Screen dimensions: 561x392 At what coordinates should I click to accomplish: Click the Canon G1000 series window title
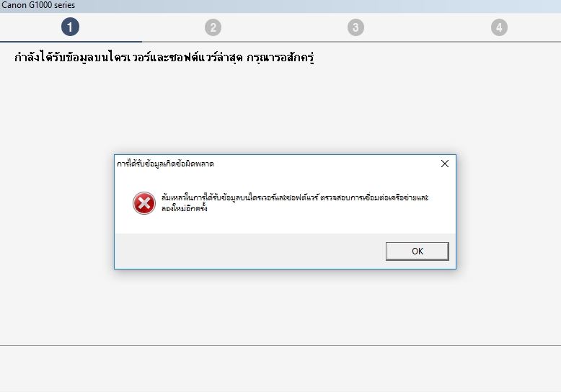pyautogui.click(x=38, y=5)
